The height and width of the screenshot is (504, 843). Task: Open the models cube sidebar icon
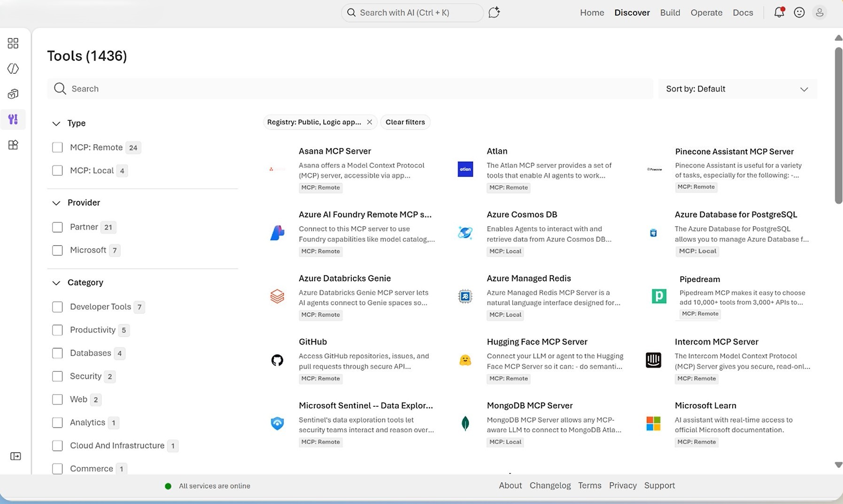[x=13, y=94]
